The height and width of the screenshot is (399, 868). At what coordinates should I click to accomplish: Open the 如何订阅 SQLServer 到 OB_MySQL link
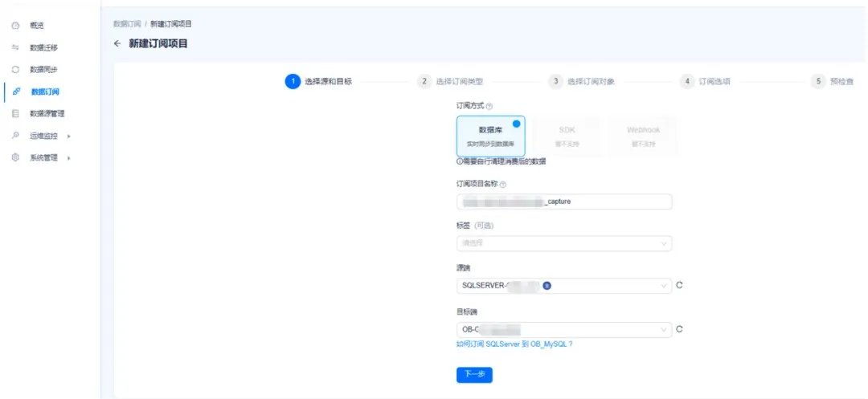tap(514, 344)
